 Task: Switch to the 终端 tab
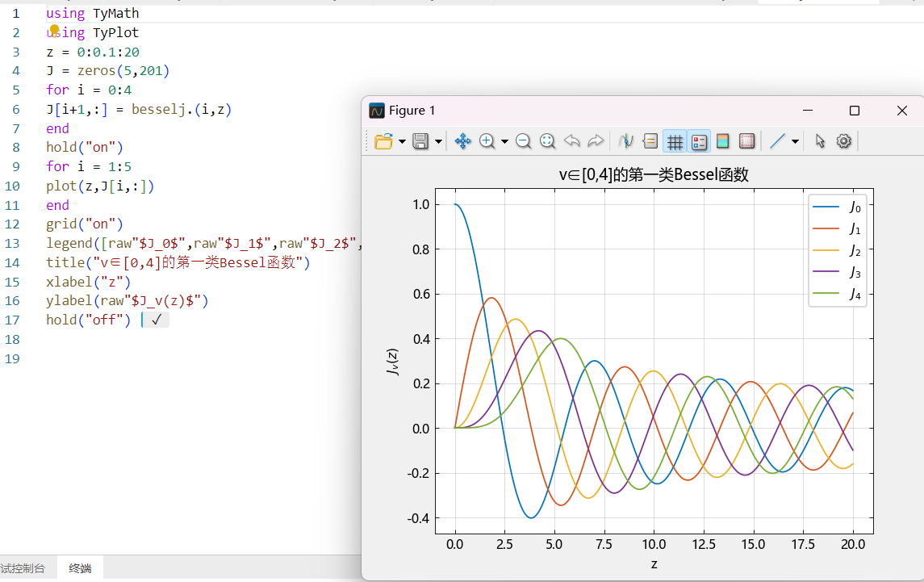point(80,568)
